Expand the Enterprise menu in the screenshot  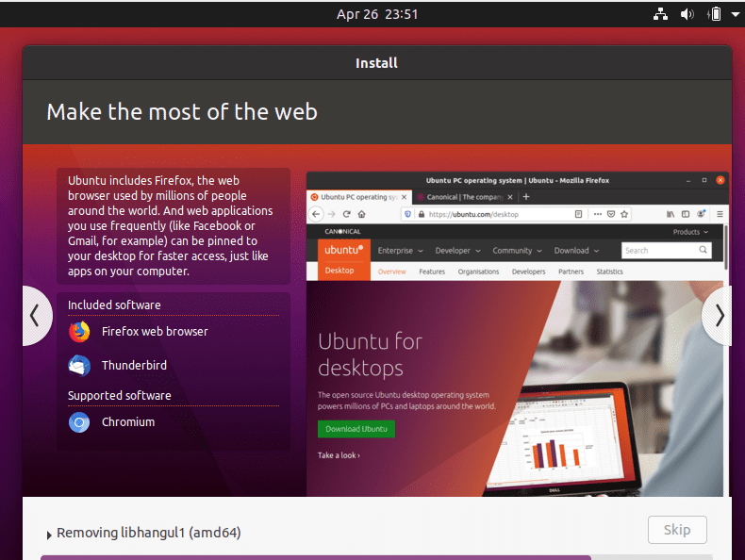point(400,251)
